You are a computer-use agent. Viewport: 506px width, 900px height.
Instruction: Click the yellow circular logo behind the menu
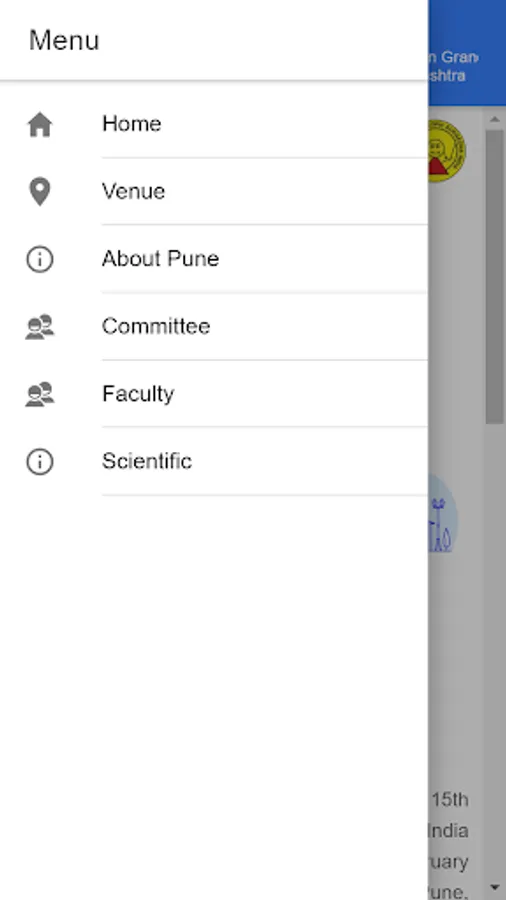(x=447, y=150)
